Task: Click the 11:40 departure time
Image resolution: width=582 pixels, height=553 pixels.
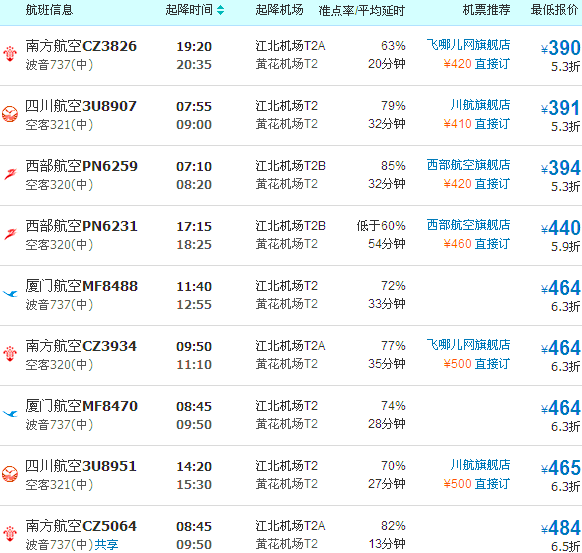Action: click(194, 287)
